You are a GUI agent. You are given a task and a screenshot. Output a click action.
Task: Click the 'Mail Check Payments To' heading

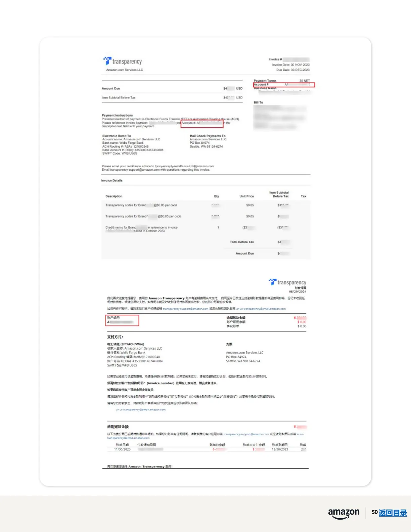208,136
